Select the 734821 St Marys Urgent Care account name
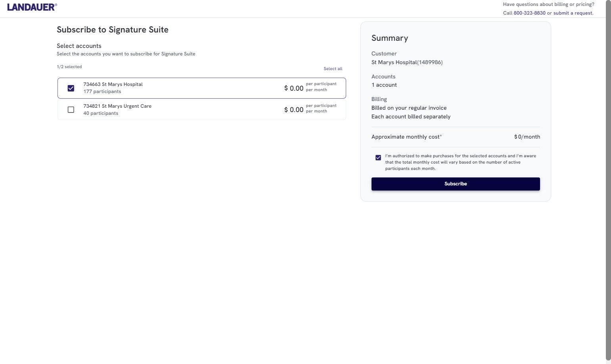The width and height of the screenshot is (611, 364). click(x=117, y=106)
